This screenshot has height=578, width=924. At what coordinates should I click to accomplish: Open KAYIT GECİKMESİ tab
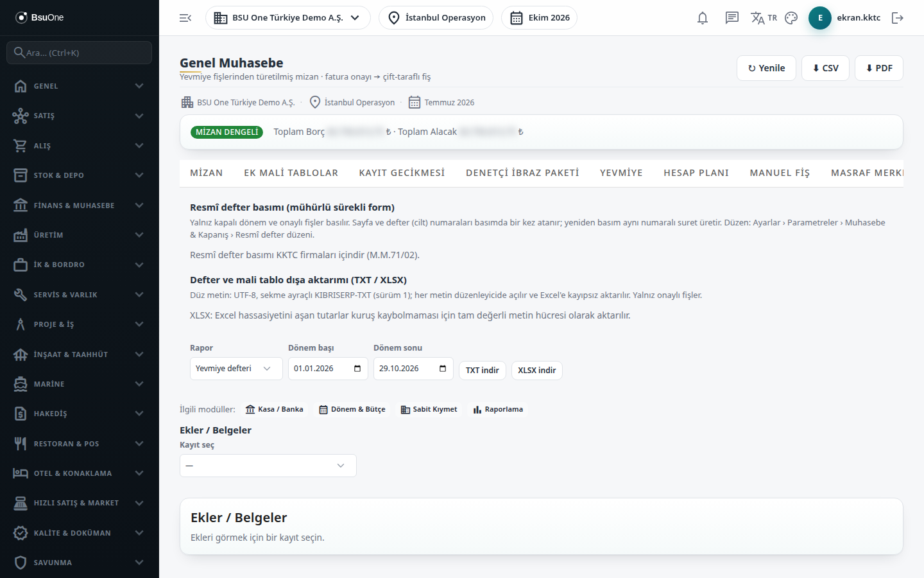point(402,173)
